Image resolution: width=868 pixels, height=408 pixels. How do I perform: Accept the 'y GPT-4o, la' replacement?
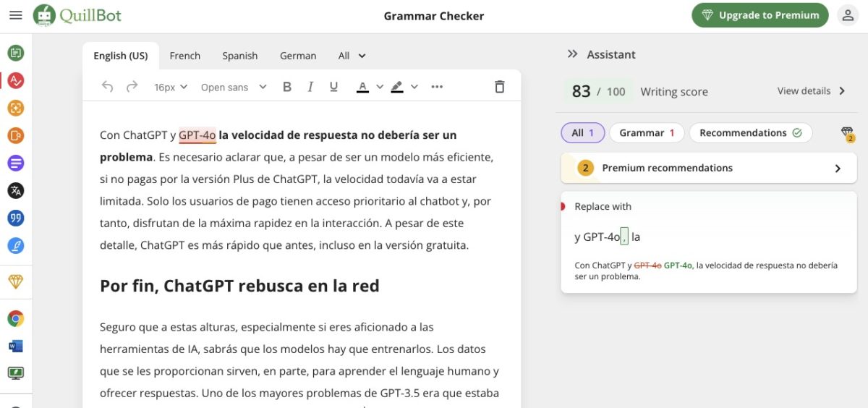coord(607,237)
